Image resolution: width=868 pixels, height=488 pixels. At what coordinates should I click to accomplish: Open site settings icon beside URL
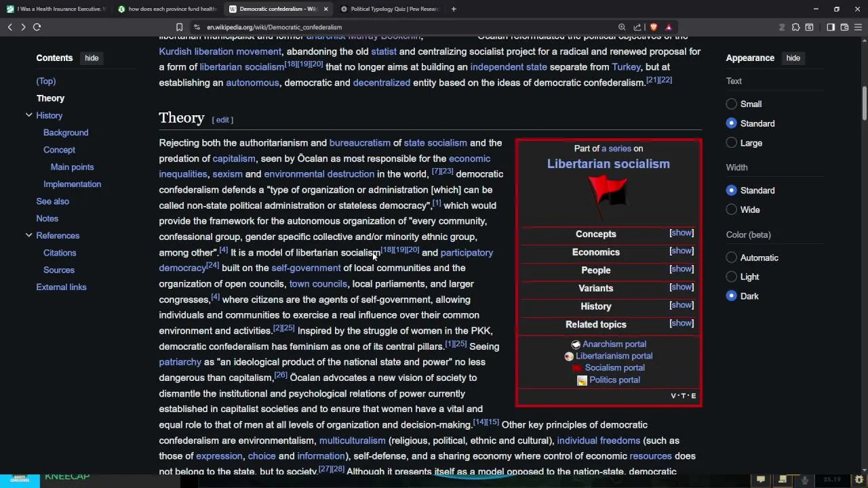[197, 27]
